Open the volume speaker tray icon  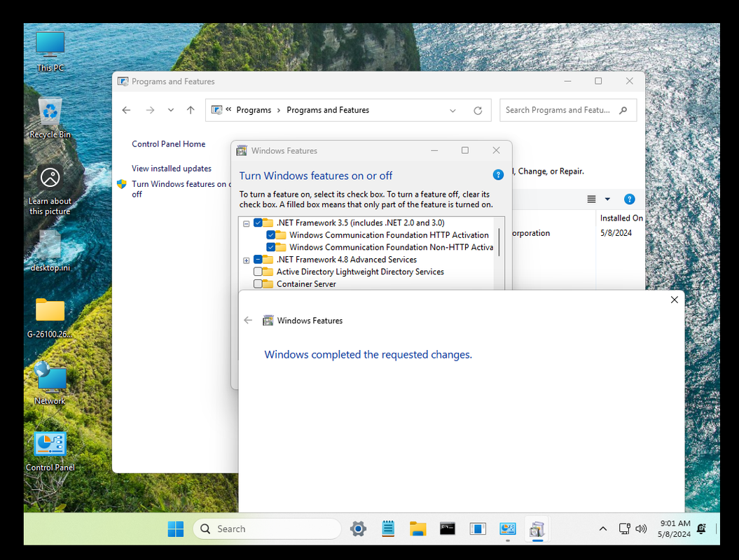tap(641, 529)
